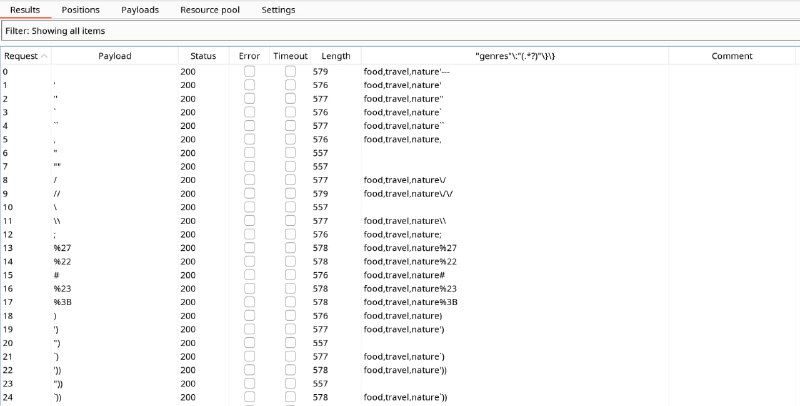The height and width of the screenshot is (406, 800).
Task: Sort by the Length column header
Action: tap(336, 56)
